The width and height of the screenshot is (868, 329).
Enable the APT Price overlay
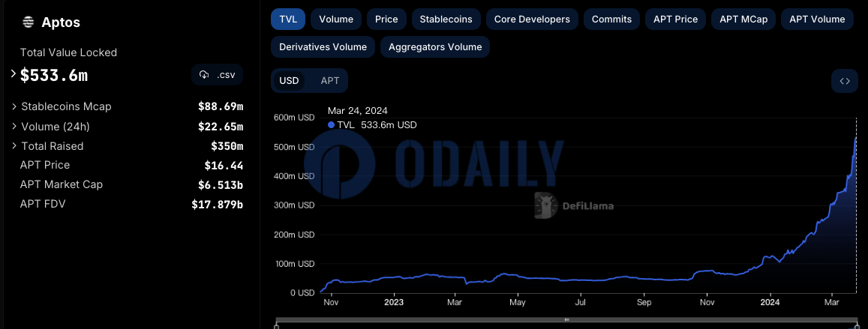(675, 19)
